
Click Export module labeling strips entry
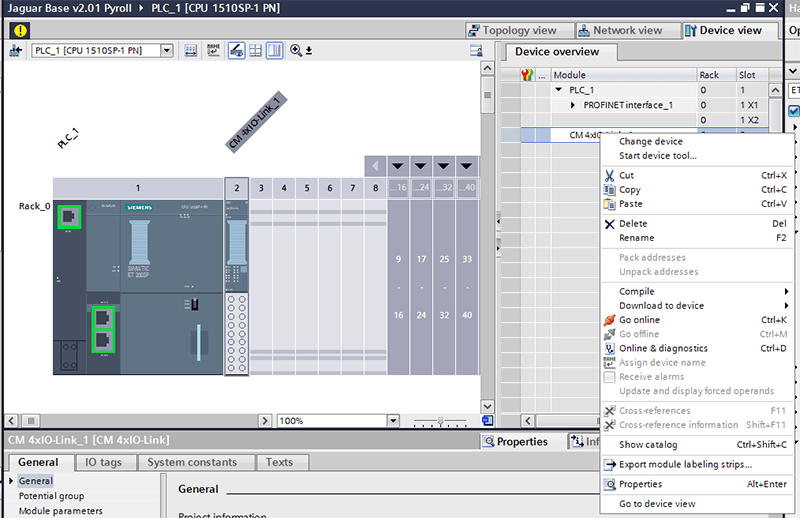697,465
